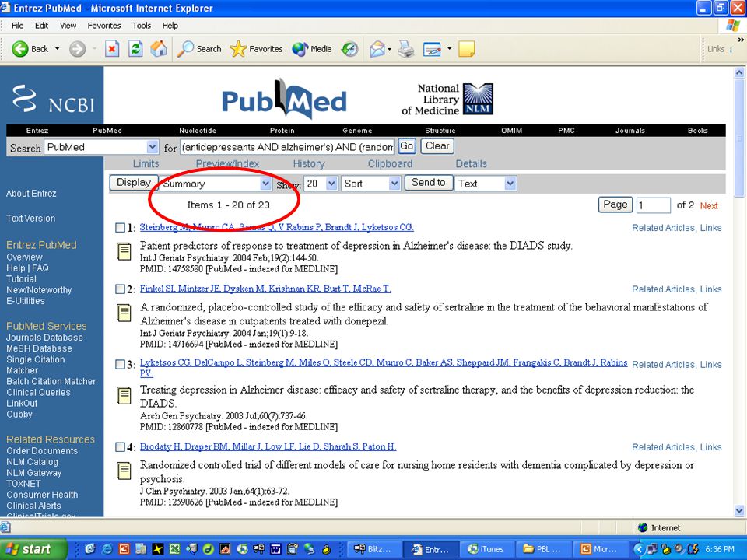Click the Refresh page icon
The width and height of the screenshot is (747, 560).
pos(135,48)
